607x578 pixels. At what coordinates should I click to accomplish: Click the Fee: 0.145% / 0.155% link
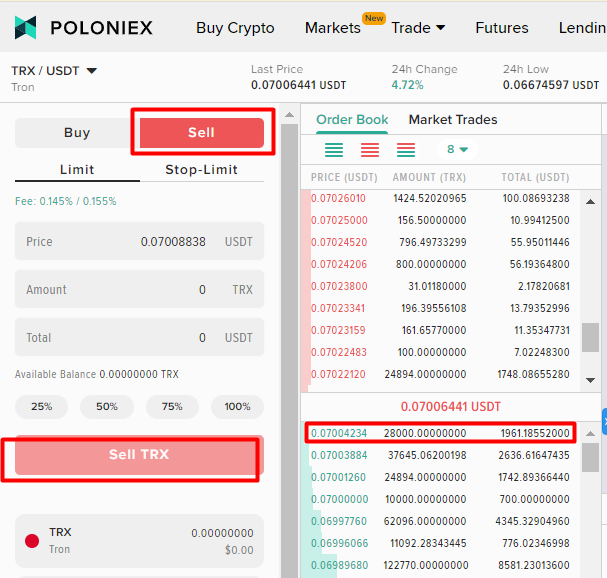[65, 201]
